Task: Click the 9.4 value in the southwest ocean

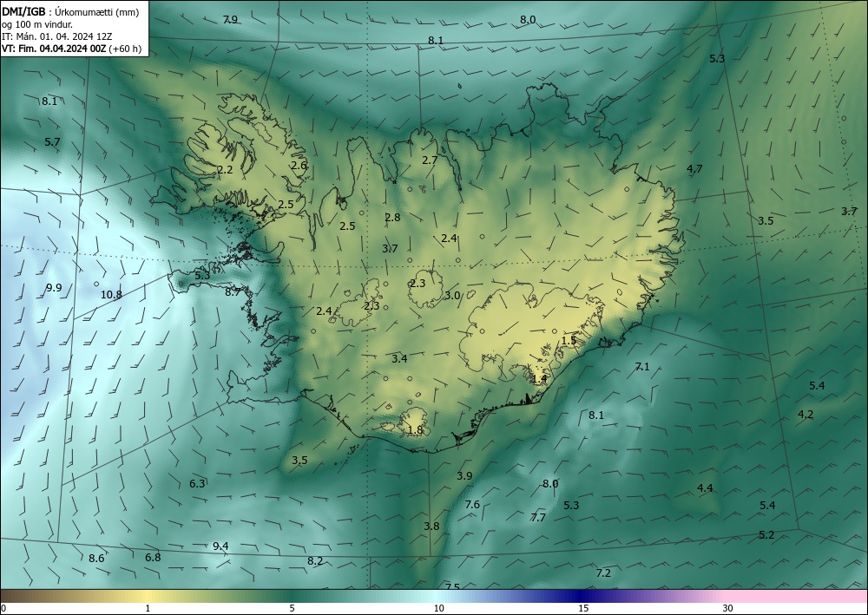Action: coord(220,546)
